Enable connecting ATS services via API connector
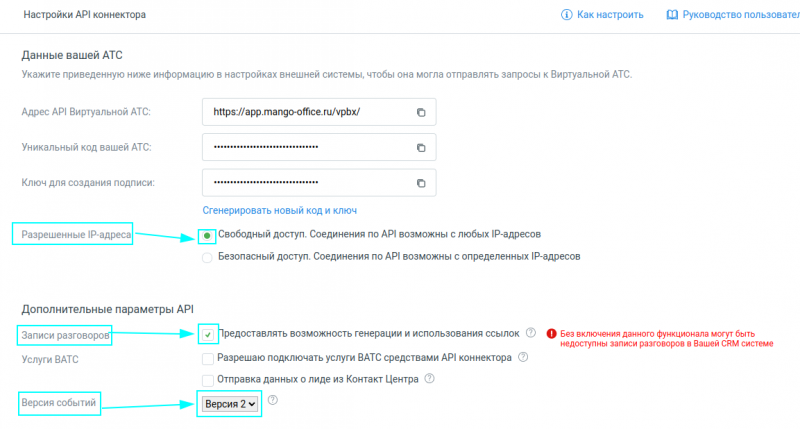Viewport: 800px width, 429px height. click(x=207, y=358)
